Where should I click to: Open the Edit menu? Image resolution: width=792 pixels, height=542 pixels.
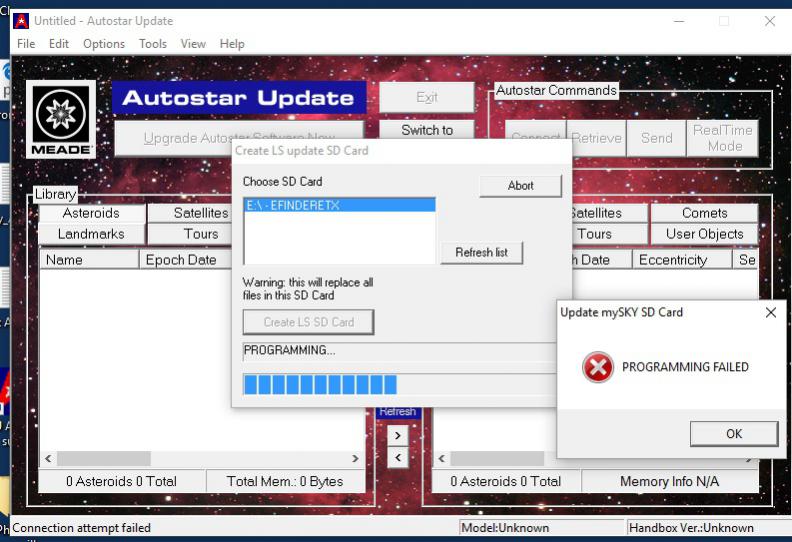tap(59, 44)
